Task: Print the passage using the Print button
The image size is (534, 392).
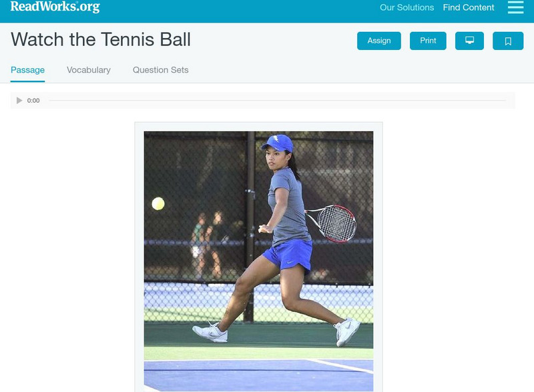Action: coord(428,41)
